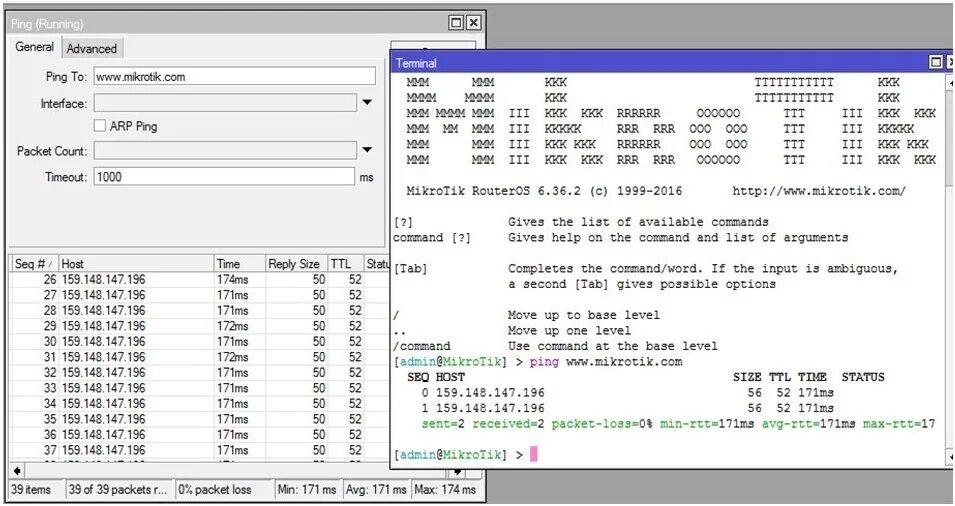Image resolution: width=955 pixels, height=506 pixels.
Task: Open the Advanced tab in Ping window
Action: click(x=91, y=49)
